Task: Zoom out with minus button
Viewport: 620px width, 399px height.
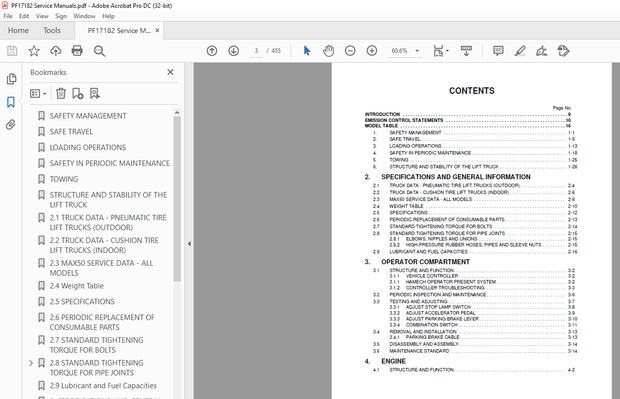Action: pyautogui.click(x=350, y=51)
